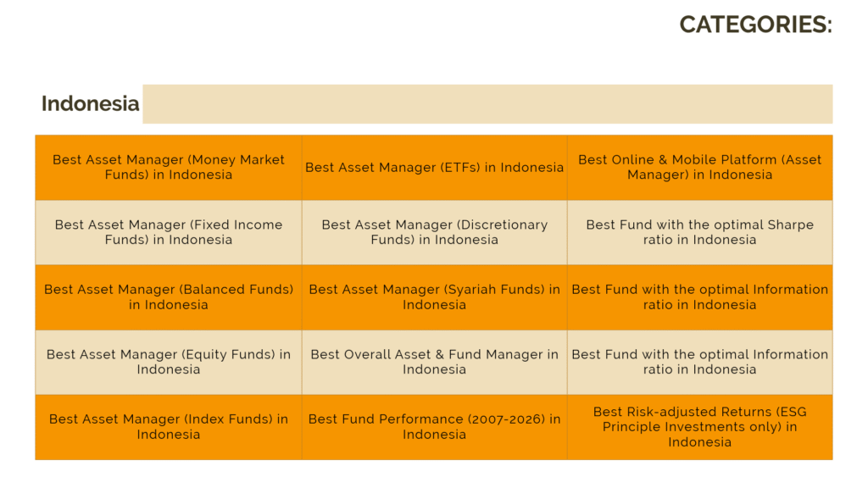This screenshot has width=868, height=488.
Task: Select Best Asset Manager (Balanced Funds) cell
Action: [x=168, y=297]
